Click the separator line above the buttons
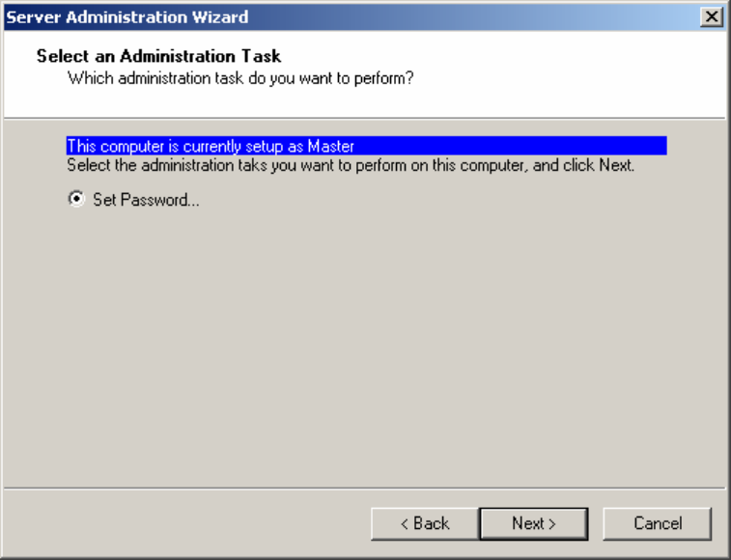Screen dimensions: 731x560 pos(365,489)
